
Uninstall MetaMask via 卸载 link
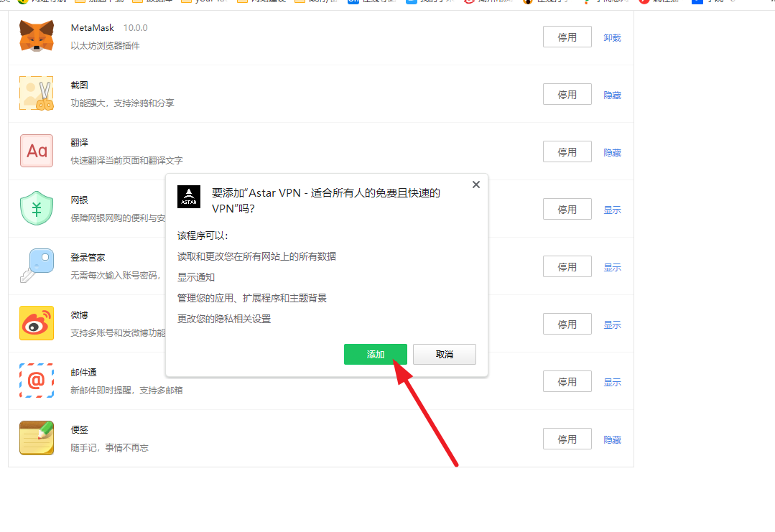click(612, 37)
